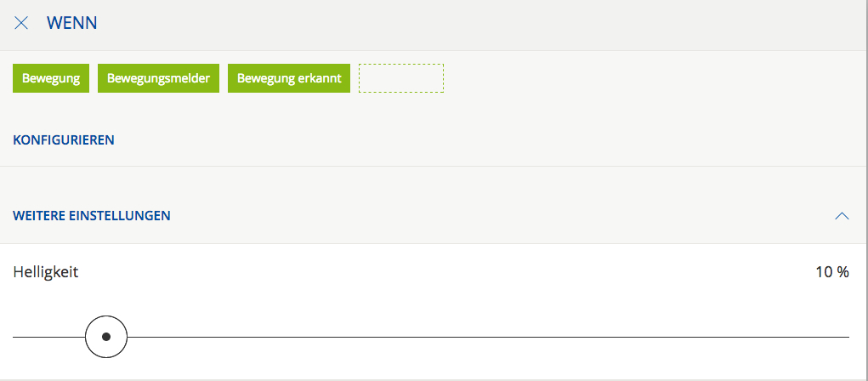Screen dimensions: 868x381
Task: Click the Bewegungsmelder tag
Action: coord(159,78)
